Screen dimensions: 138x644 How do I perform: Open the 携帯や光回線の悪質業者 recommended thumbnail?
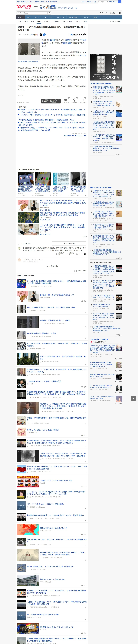pos(78,179)
